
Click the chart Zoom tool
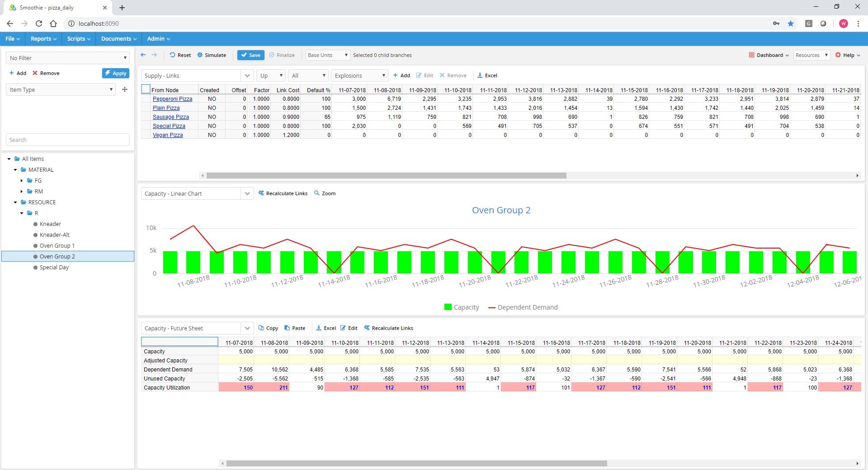pos(325,193)
